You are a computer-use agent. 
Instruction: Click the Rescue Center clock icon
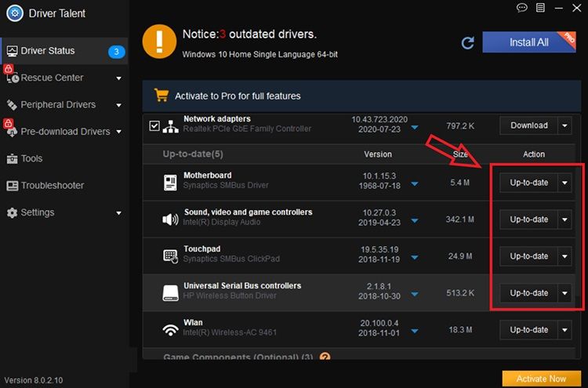[x=13, y=78]
